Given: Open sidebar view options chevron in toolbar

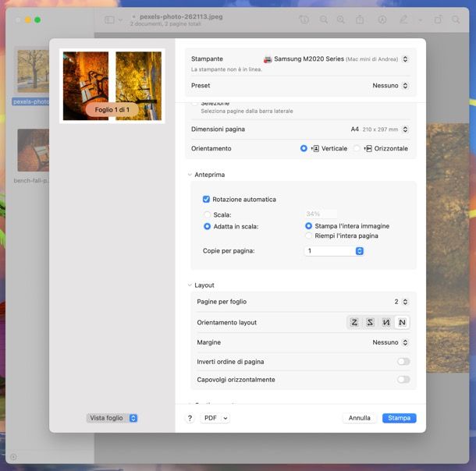Looking at the screenshot, I should [x=120, y=20].
